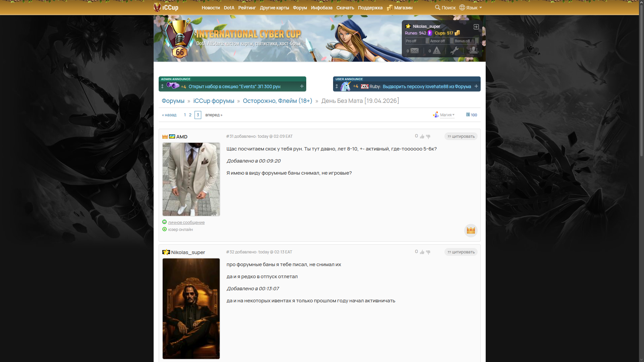Viewport: 644px width, 362px height.
Task: Quote post #31 with цитировать button
Action: point(461,136)
